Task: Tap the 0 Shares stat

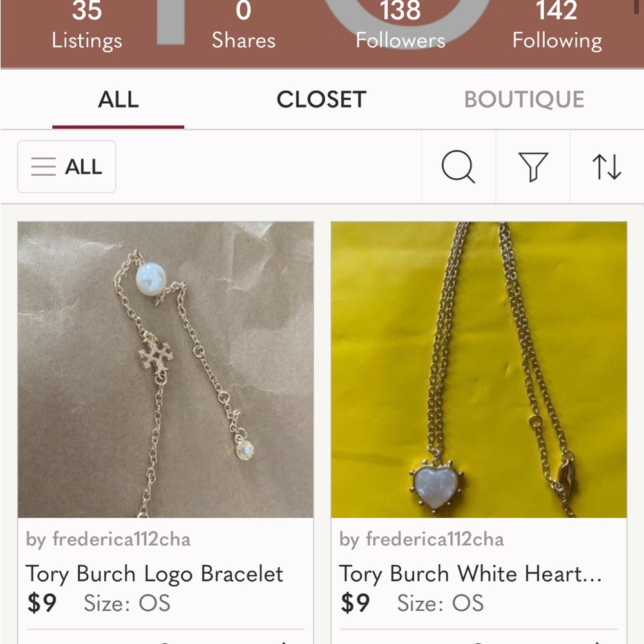Action: (243, 26)
